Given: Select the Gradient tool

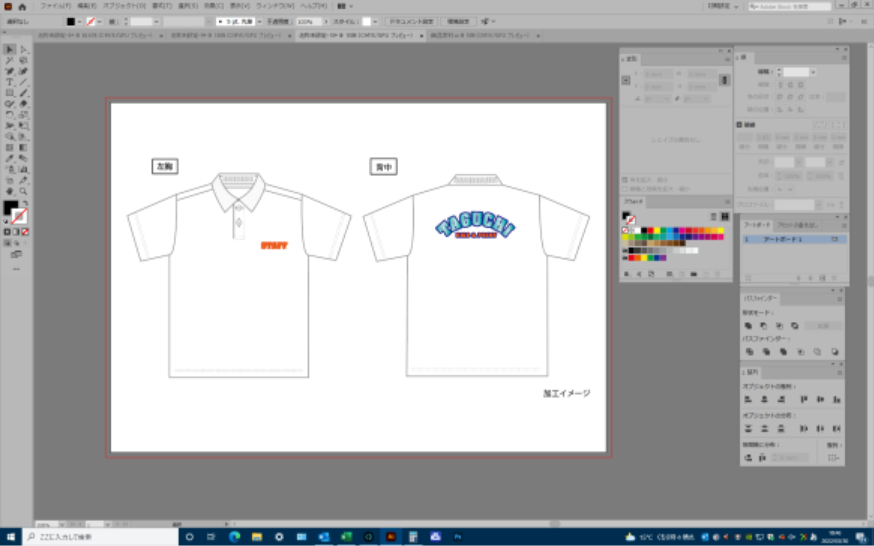Looking at the screenshot, I should [23, 148].
